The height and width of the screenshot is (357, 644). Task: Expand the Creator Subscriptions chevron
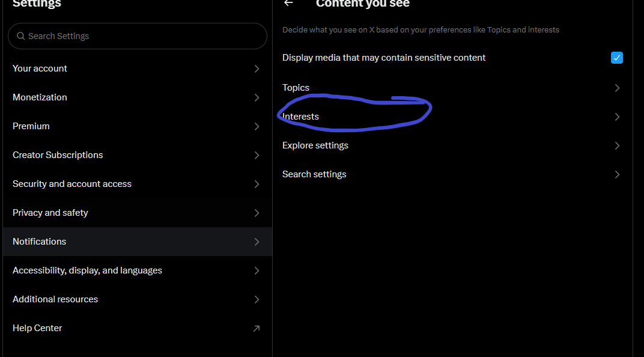click(257, 155)
